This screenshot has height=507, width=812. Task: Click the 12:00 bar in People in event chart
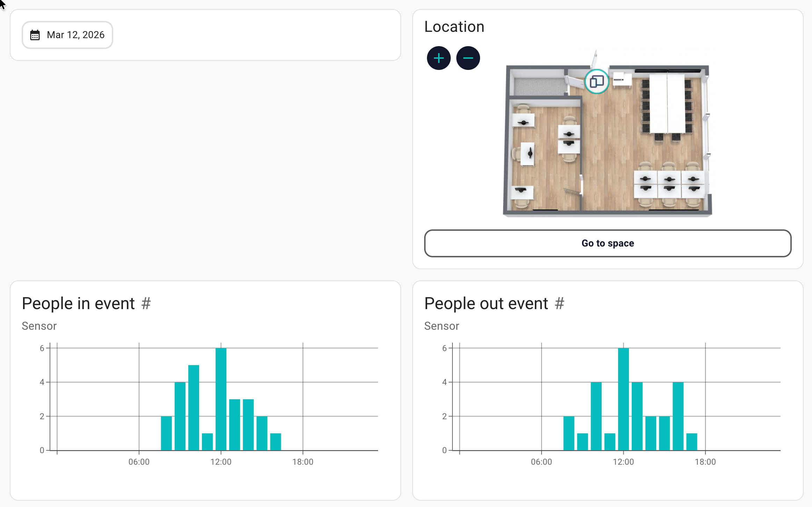coord(221,399)
